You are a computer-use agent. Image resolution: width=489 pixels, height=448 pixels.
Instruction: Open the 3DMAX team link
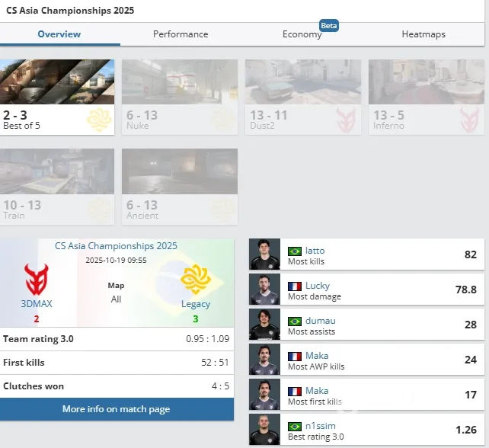click(37, 304)
